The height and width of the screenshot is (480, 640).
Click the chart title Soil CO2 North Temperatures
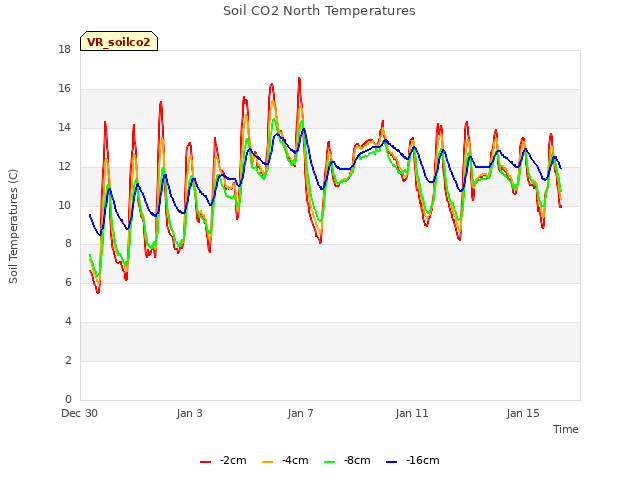pos(319,11)
